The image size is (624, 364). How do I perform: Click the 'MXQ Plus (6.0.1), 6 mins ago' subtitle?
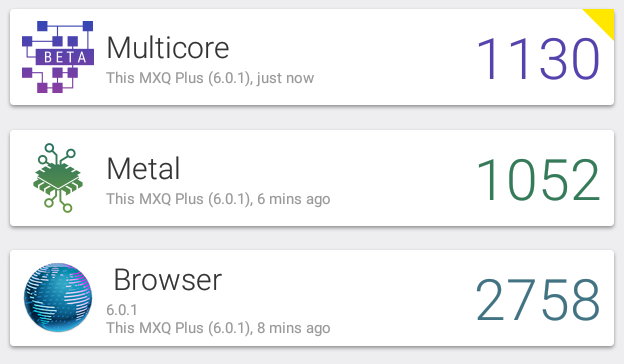[x=218, y=199]
